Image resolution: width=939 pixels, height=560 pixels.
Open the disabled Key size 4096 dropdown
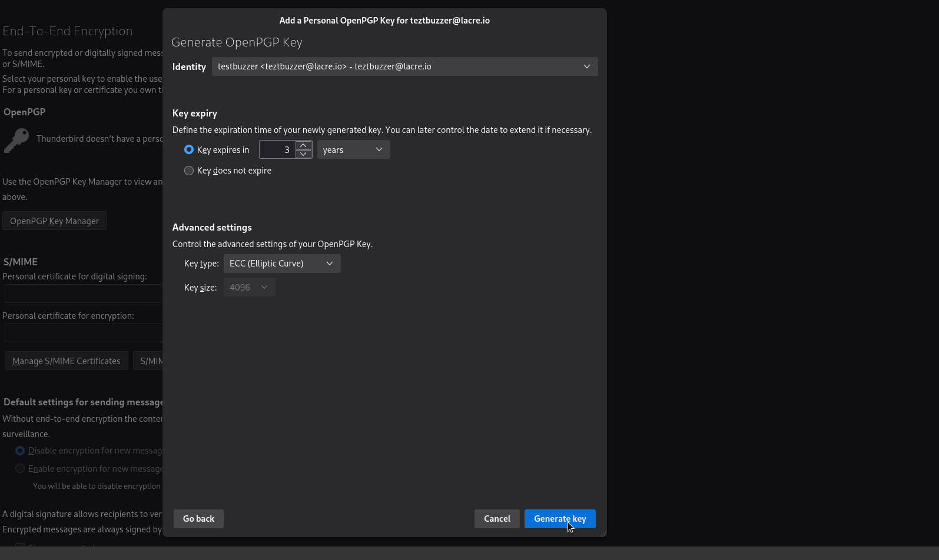coord(249,288)
